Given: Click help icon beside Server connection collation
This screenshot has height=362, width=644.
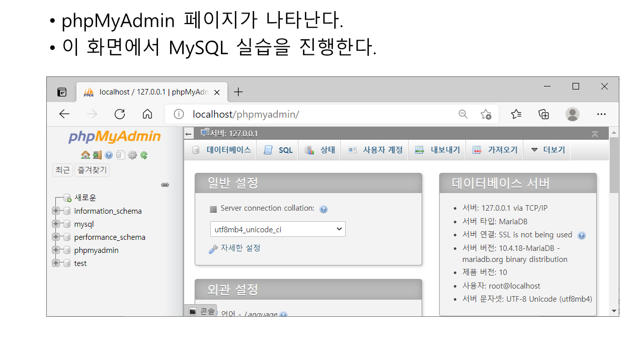Looking at the screenshot, I should (324, 209).
